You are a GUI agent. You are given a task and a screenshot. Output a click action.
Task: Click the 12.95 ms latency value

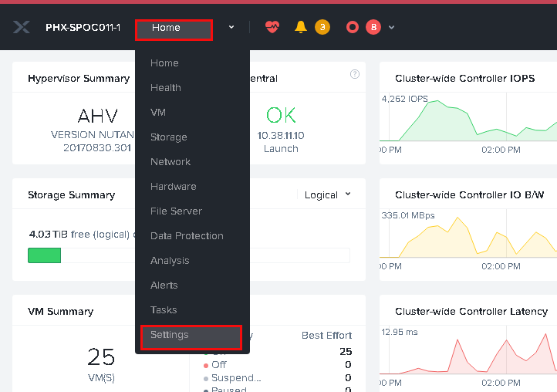pos(400,332)
